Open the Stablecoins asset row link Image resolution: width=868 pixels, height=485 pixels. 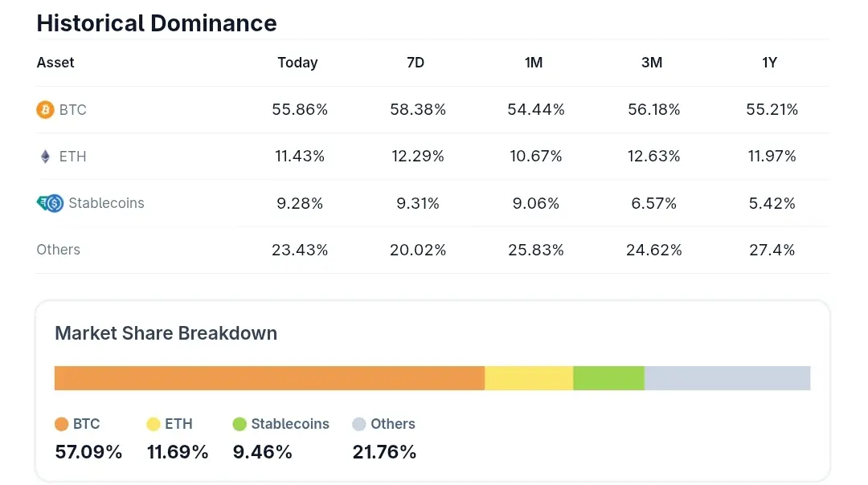[x=106, y=203]
